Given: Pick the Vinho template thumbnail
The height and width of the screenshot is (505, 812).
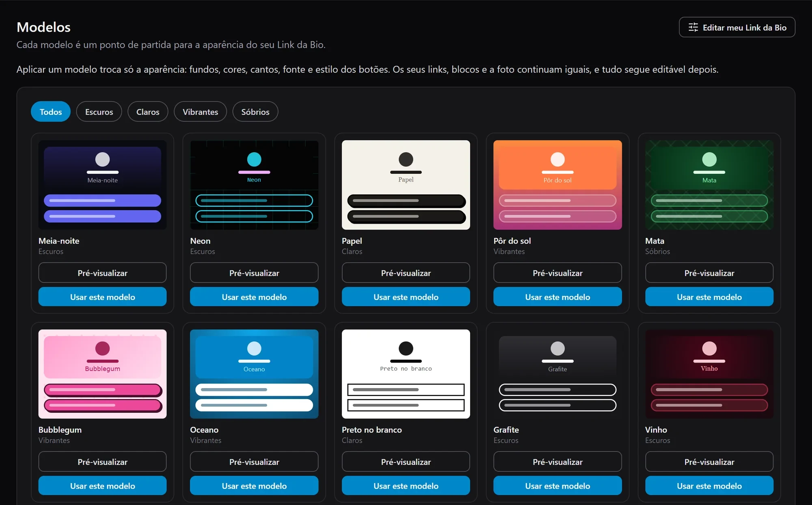Looking at the screenshot, I should tap(709, 374).
